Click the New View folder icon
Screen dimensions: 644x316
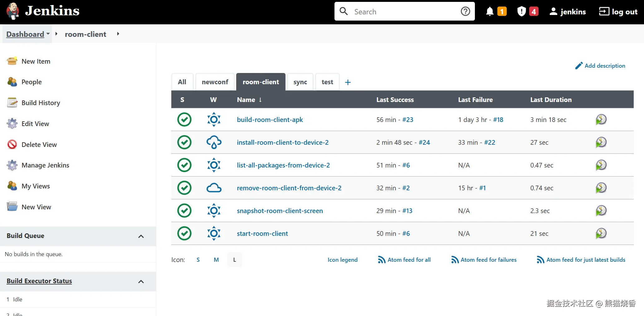pos(12,207)
